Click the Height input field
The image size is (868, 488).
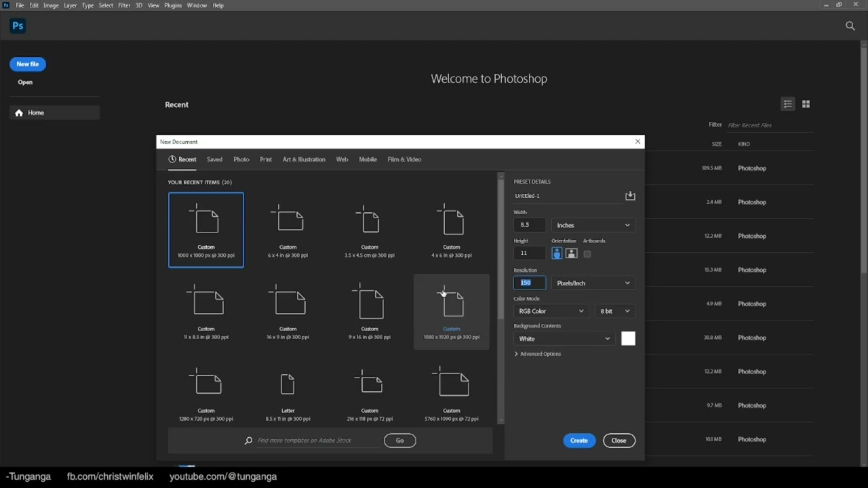tap(530, 253)
